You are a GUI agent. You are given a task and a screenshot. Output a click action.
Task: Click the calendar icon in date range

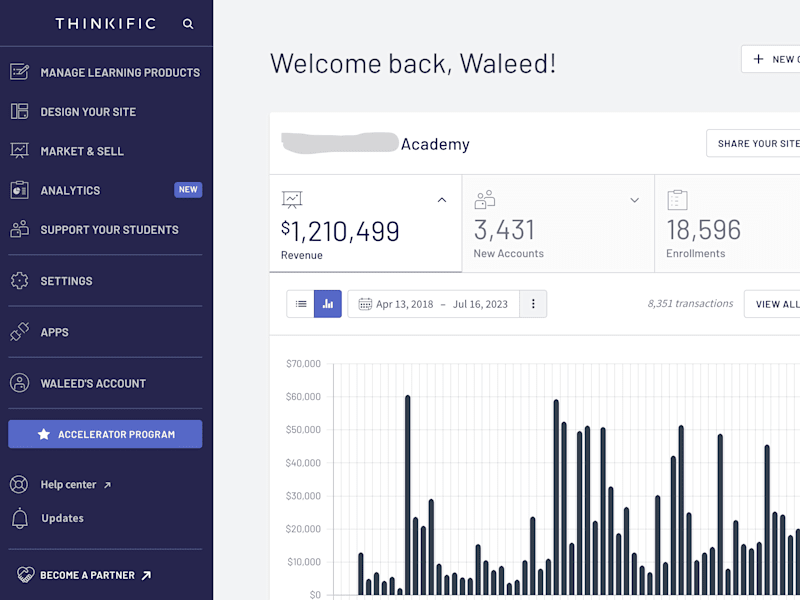coord(365,304)
